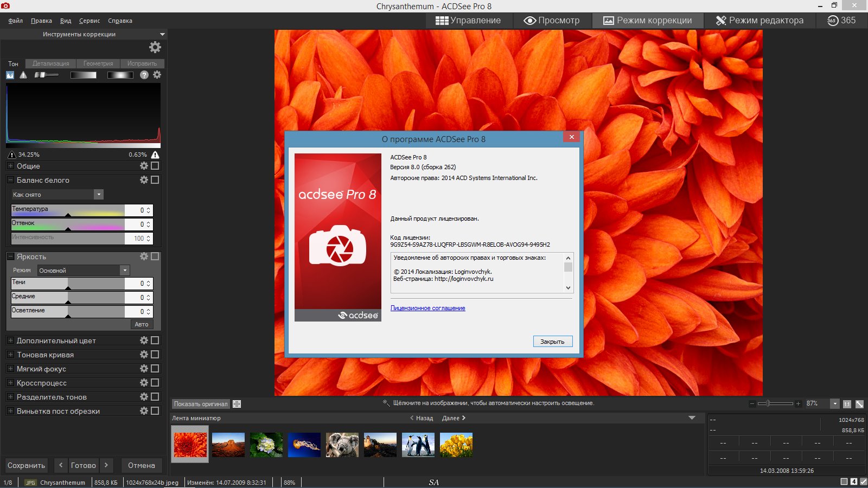Select the radial gradient tool

[120, 75]
